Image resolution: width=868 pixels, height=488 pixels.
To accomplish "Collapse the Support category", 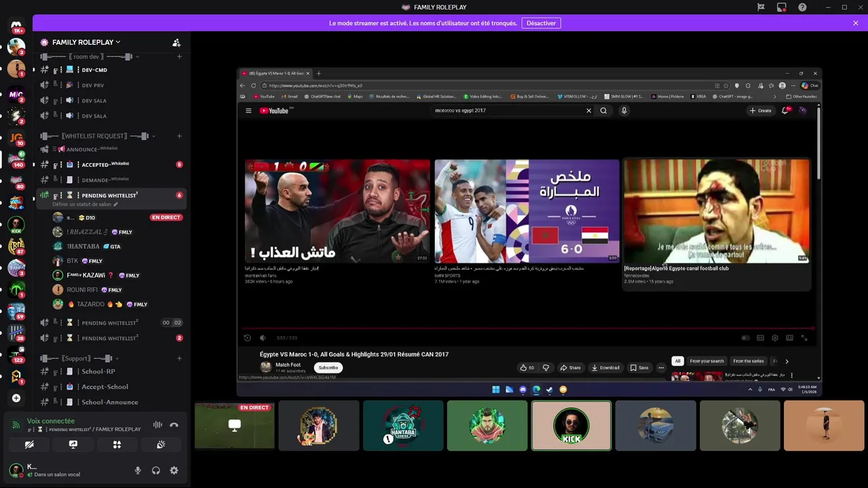I will [x=80, y=358].
